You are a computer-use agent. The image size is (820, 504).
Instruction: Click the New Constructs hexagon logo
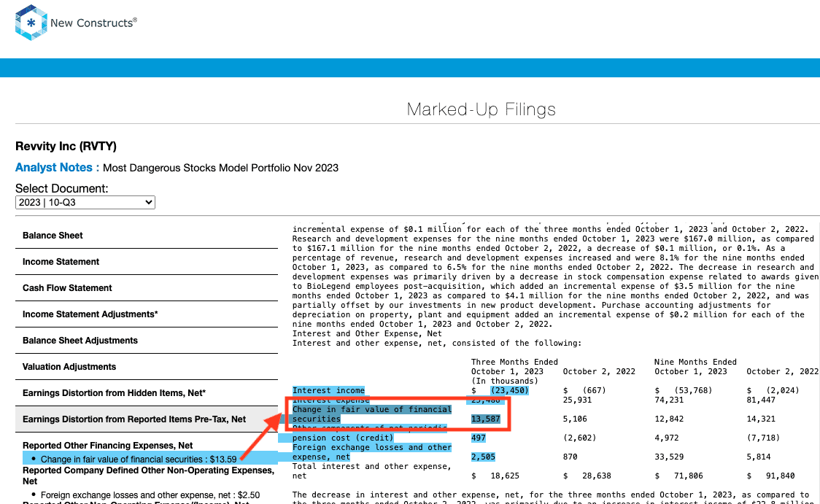(31, 23)
